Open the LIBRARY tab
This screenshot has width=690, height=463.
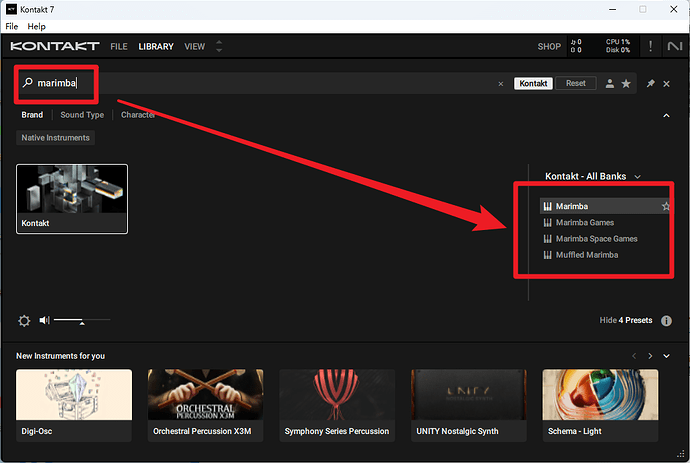[x=156, y=46]
